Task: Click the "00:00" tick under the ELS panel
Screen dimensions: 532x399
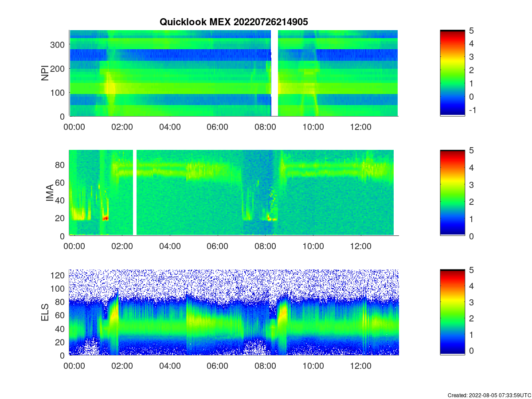Action: (x=74, y=366)
